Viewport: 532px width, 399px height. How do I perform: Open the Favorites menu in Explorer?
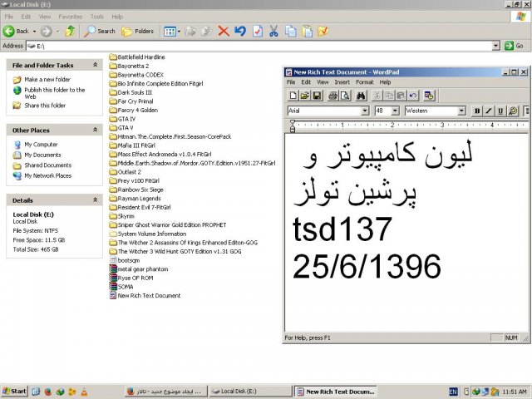pos(70,17)
